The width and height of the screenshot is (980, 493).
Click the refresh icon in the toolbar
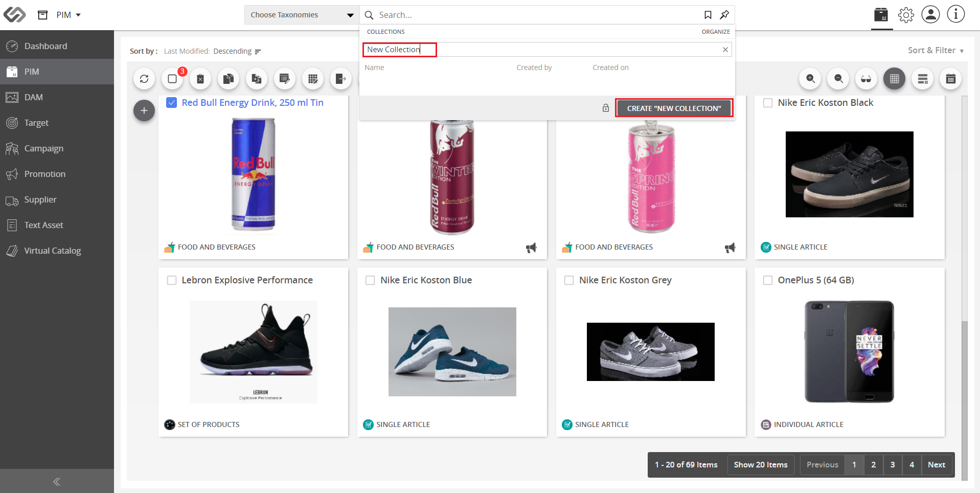tap(144, 79)
